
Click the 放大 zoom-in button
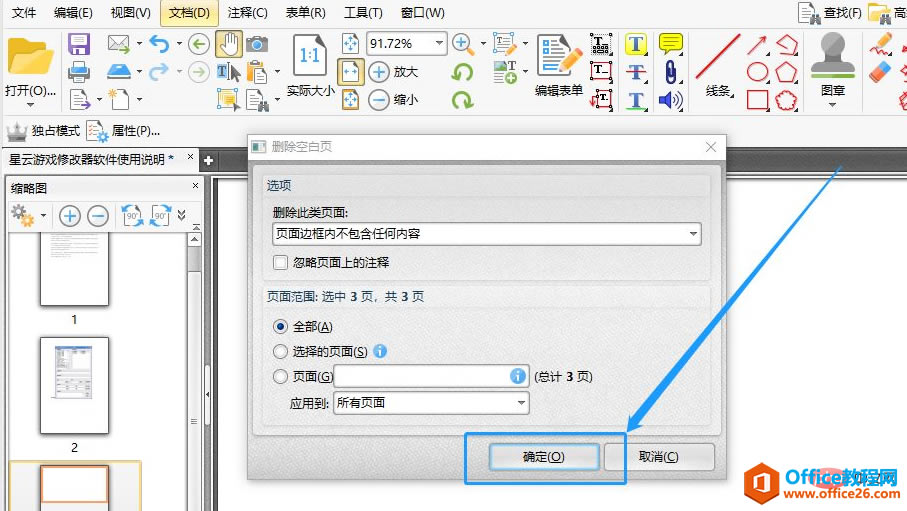point(393,72)
